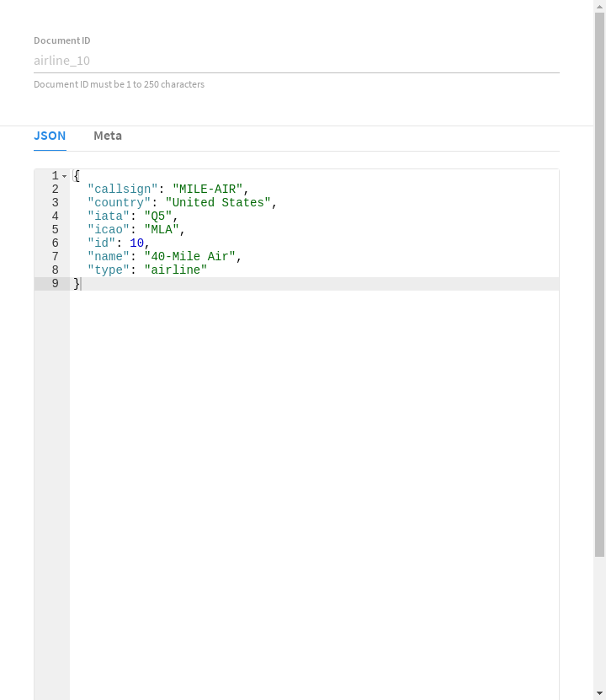Click the opening brace on line 1
Screen dimensions: 606x700
pos(77,176)
